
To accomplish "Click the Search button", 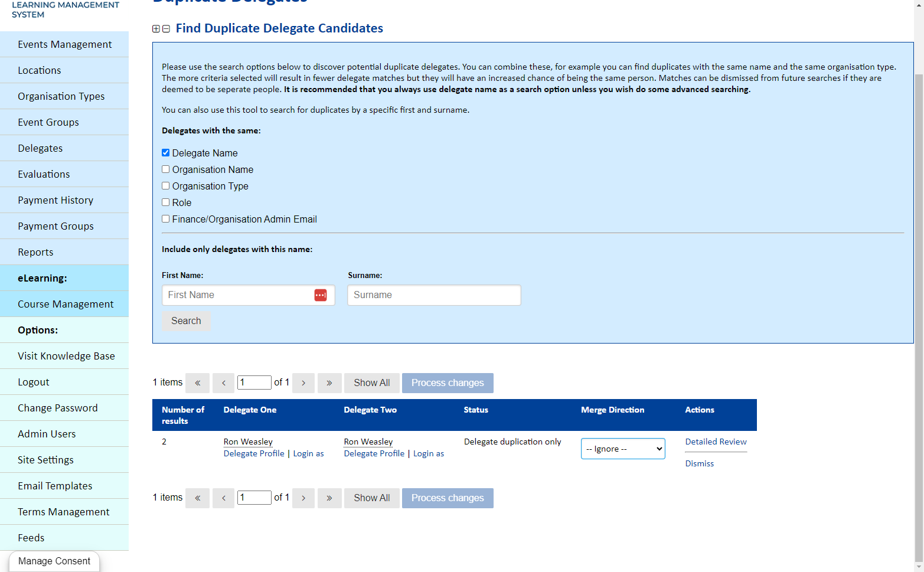I will tap(186, 321).
